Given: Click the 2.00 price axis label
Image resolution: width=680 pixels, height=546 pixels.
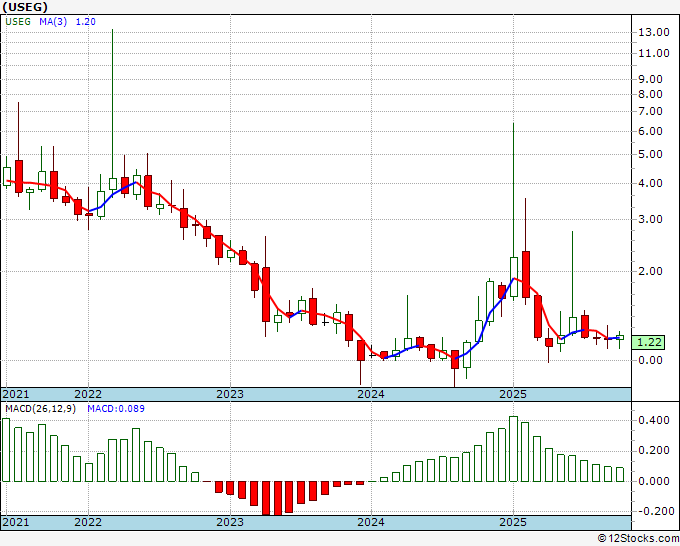Looking at the screenshot, I should coord(651,271).
